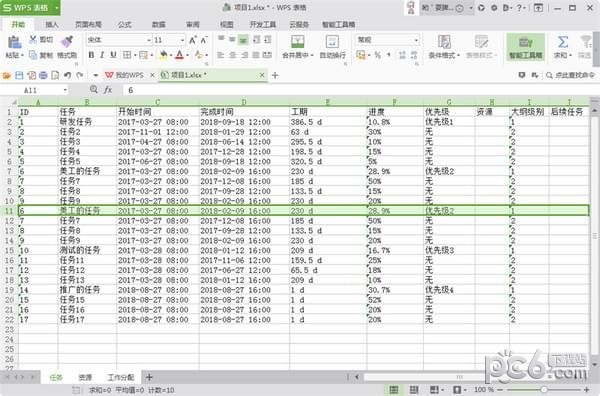Screen dimensions: 600x396
Task: Click the Paste (粘贴) clipboard icon
Action: tap(15, 42)
